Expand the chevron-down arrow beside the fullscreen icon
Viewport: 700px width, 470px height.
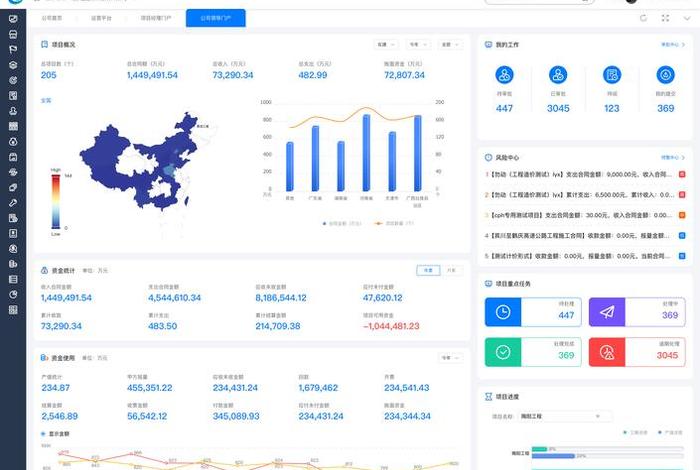click(687, 18)
